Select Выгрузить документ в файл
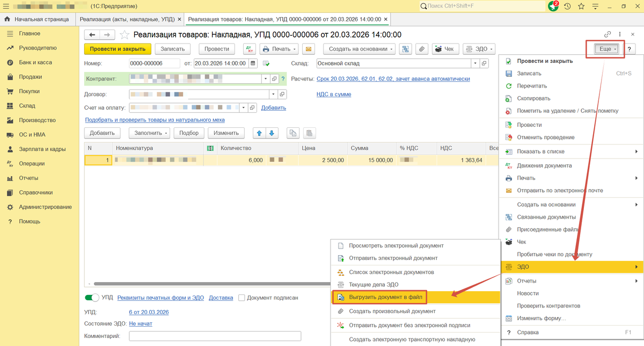Viewport: 644px width, 346px height. coord(416,297)
